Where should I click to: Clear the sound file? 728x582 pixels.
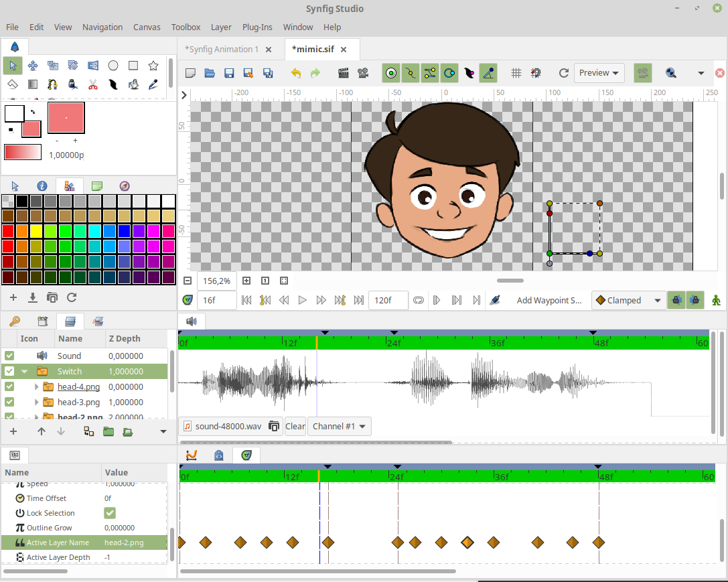295,426
